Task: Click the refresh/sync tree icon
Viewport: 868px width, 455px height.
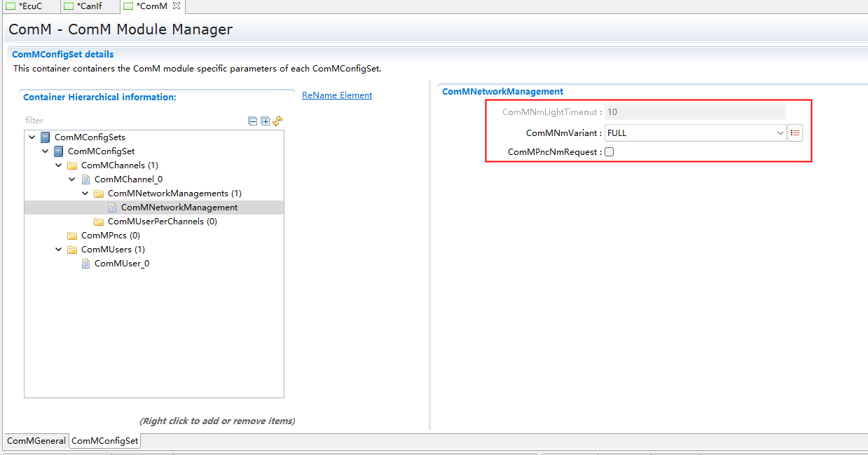Action: pos(277,121)
